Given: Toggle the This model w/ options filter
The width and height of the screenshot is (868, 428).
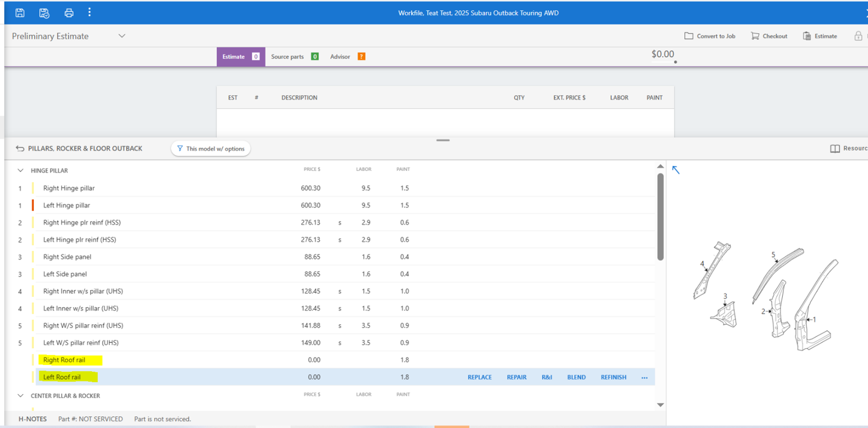Looking at the screenshot, I should [x=211, y=149].
